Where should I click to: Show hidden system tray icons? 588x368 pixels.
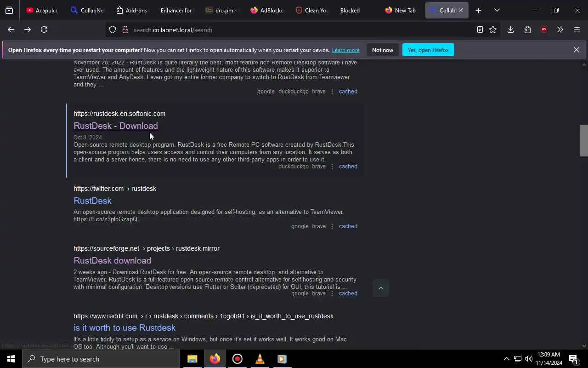[506, 359]
